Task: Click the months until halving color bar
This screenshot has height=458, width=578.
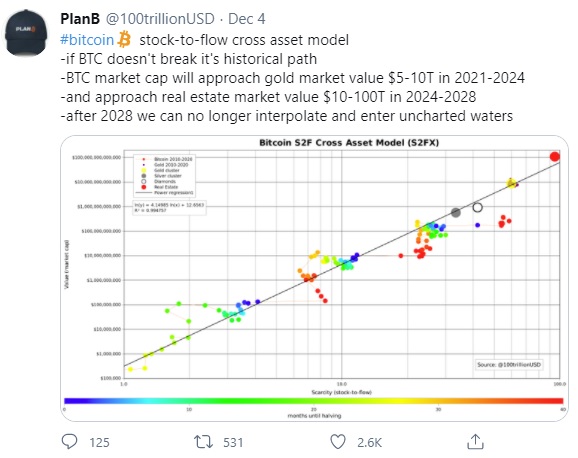Action: tap(314, 401)
